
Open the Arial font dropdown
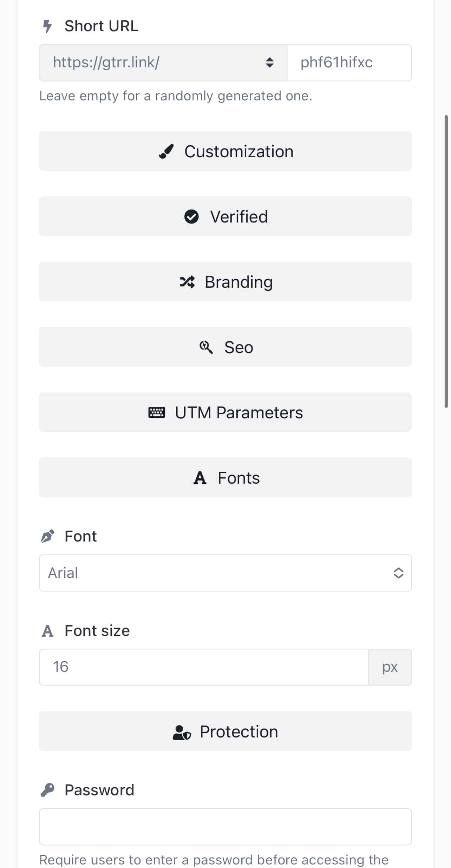pyautogui.click(x=225, y=573)
